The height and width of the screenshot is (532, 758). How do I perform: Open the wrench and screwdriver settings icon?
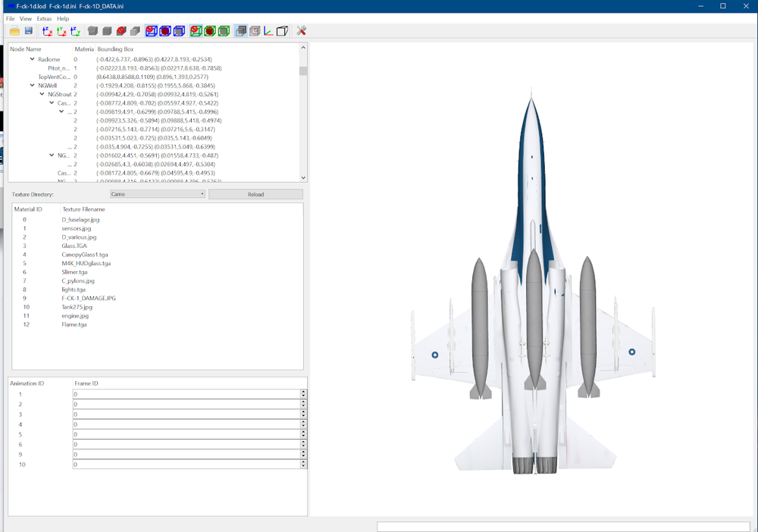pyautogui.click(x=301, y=31)
